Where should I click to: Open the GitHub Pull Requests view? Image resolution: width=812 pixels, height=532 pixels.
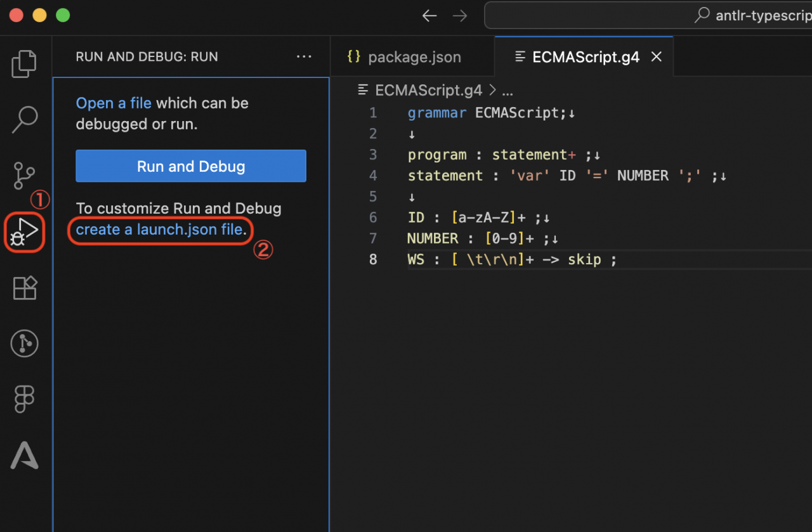[x=24, y=343]
